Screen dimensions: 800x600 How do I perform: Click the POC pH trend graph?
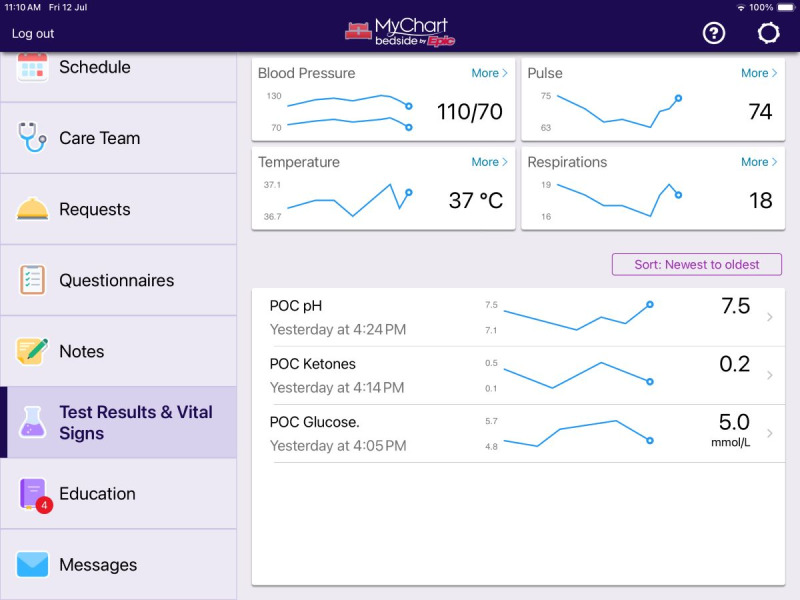coord(579,317)
